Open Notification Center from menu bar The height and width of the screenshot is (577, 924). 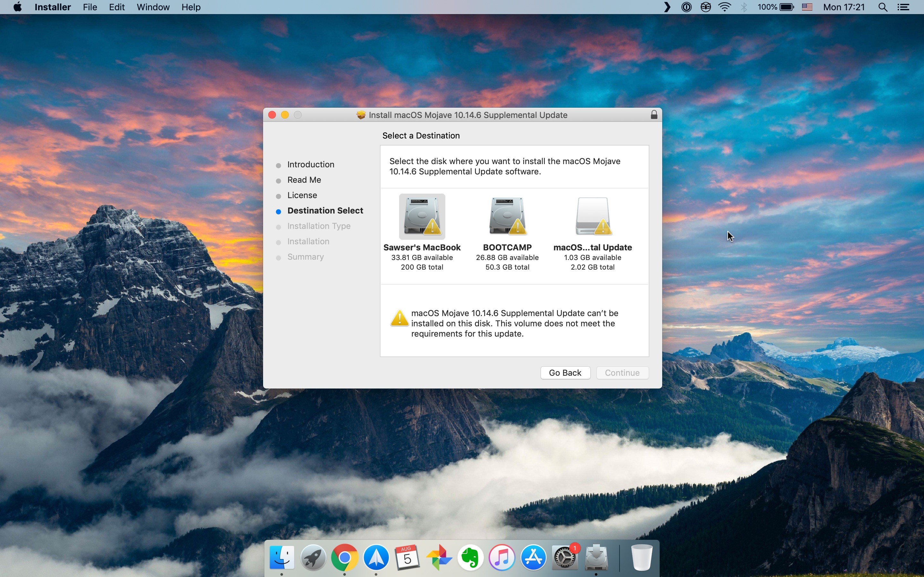pyautogui.click(x=903, y=7)
